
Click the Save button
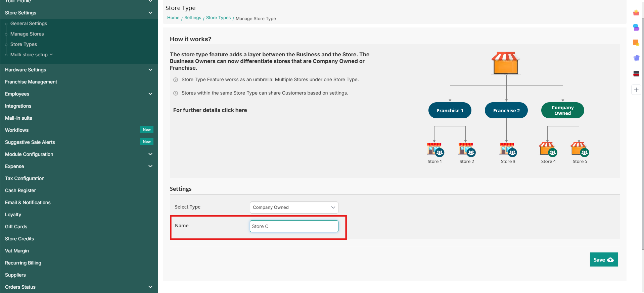coord(603,260)
